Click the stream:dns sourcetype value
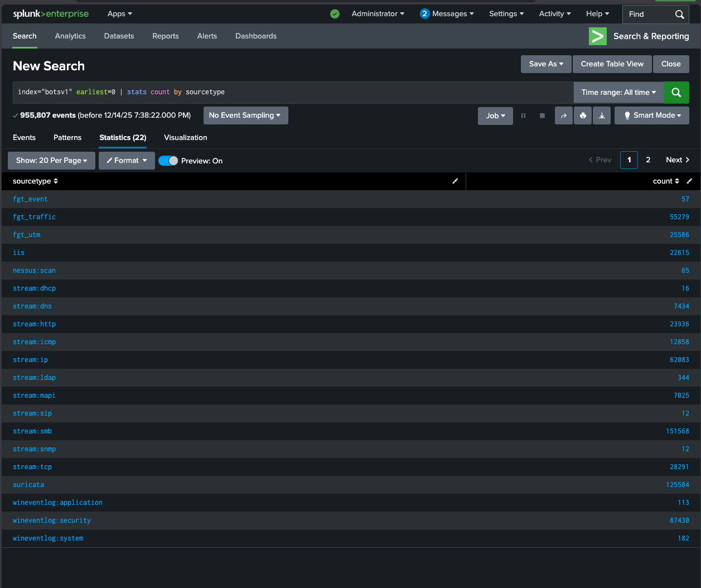Viewport: 701px width, 588px height. pos(32,306)
